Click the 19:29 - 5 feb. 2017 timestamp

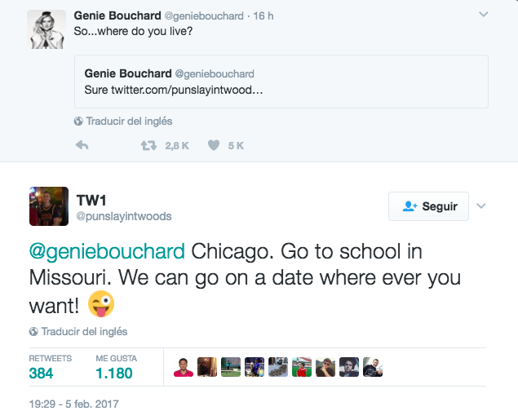(x=73, y=403)
